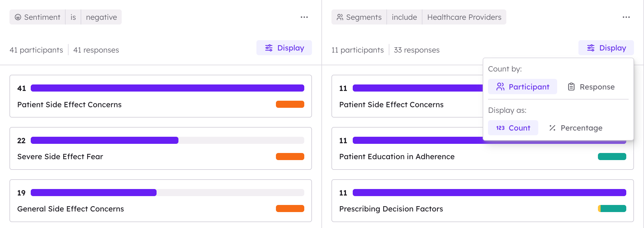Open the left panel Display dropdown
Viewport: 644px width, 228px height.
click(284, 48)
